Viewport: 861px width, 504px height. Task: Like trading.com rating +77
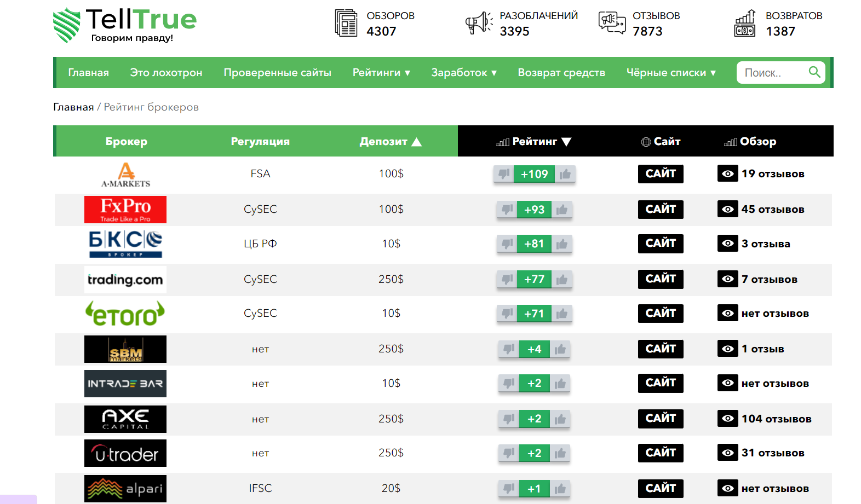[561, 280]
